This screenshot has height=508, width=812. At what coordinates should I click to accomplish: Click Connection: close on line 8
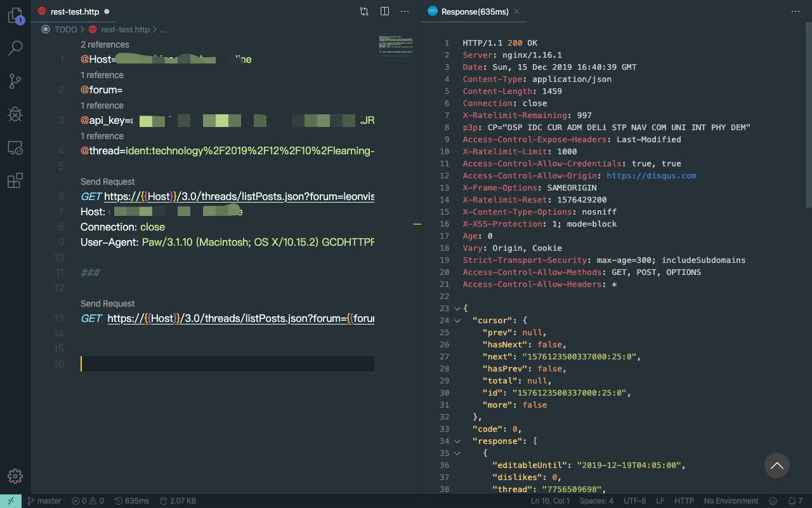coord(122,227)
